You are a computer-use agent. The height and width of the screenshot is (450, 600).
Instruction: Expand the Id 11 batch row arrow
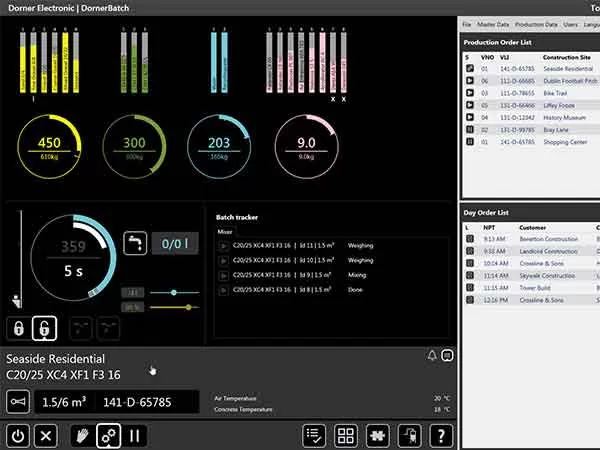[x=223, y=246]
